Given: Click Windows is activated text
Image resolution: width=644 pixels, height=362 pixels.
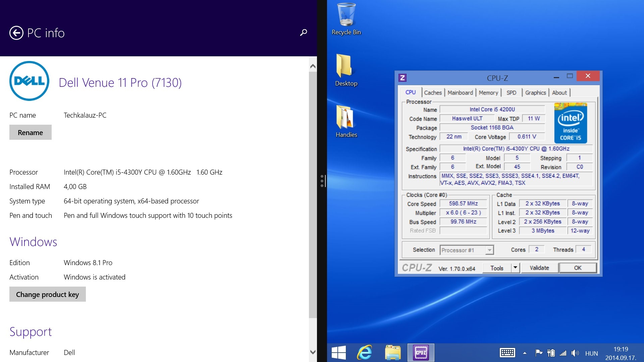Looking at the screenshot, I should pyautogui.click(x=95, y=277).
